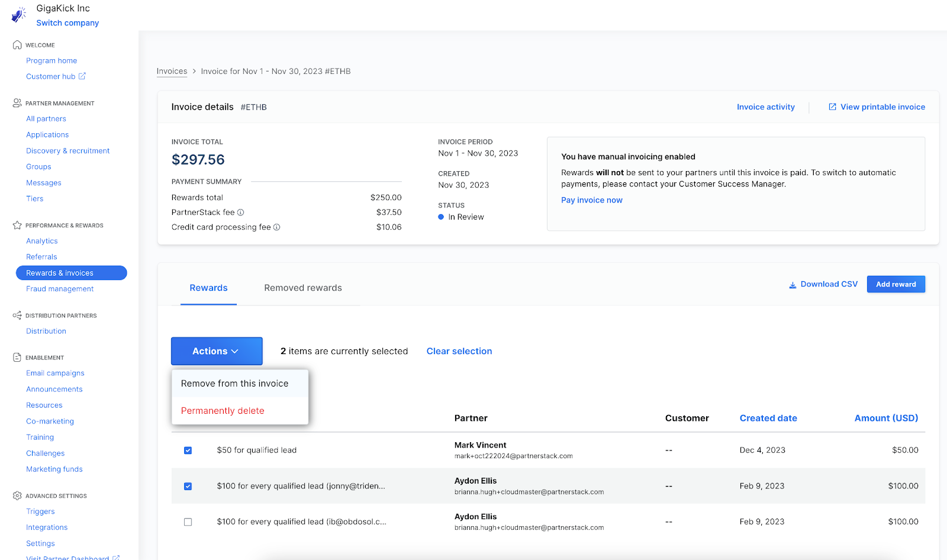The image size is (947, 560).
Task: Click the View printable invoice external icon
Action: [x=832, y=107]
